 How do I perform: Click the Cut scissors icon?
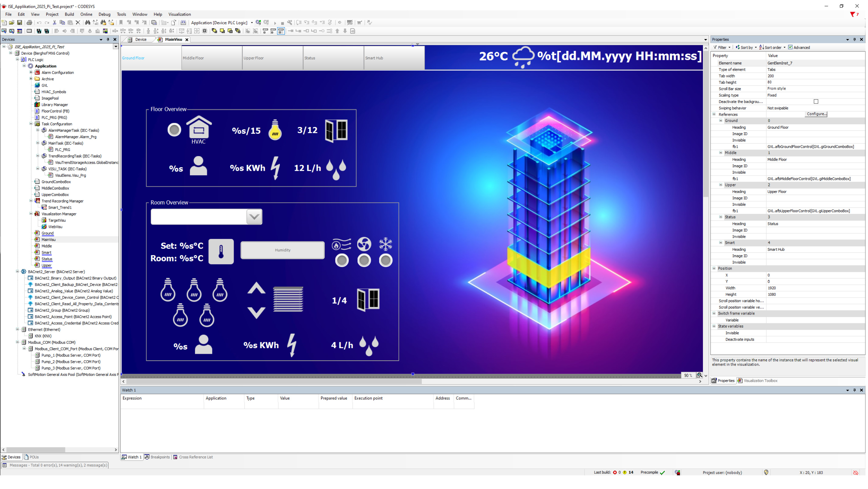coord(55,23)
